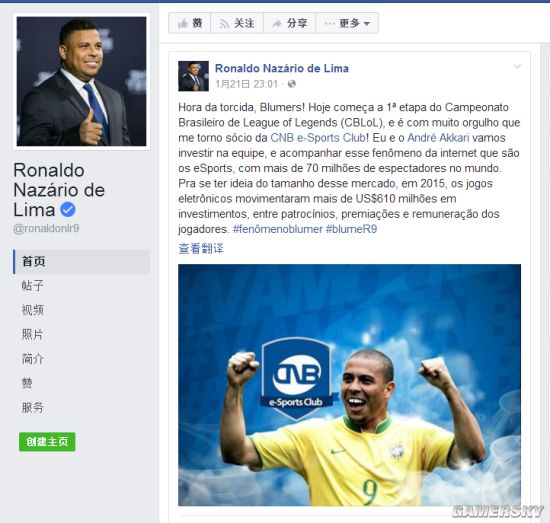Open the More (更多) dropdown menu
Viewport: 550px width, 523px height.
click(347, 23)
